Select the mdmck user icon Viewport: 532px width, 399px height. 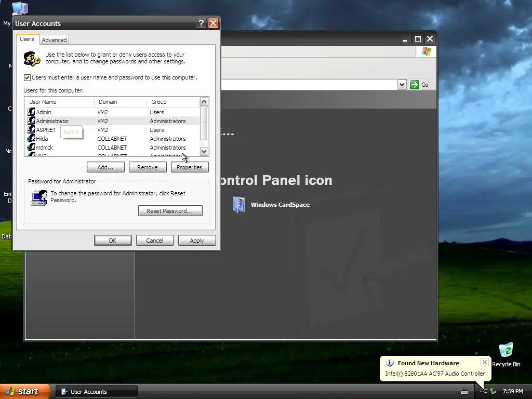coord(31,147)
